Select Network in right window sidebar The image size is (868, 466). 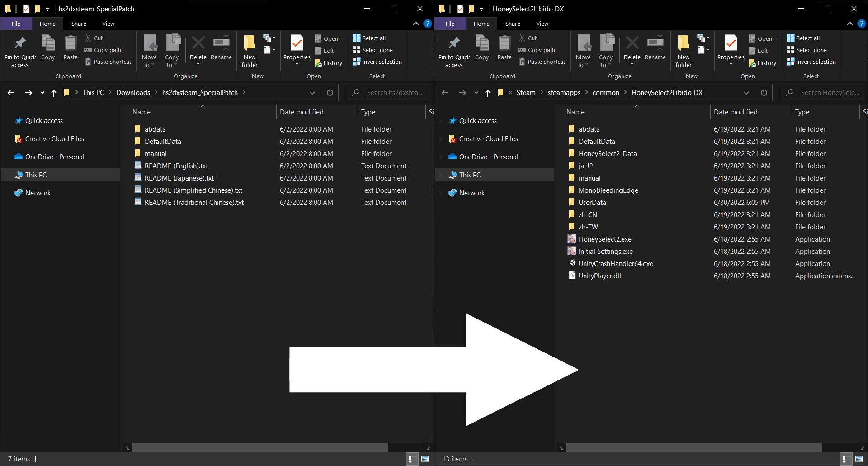(x=472, y=193)
